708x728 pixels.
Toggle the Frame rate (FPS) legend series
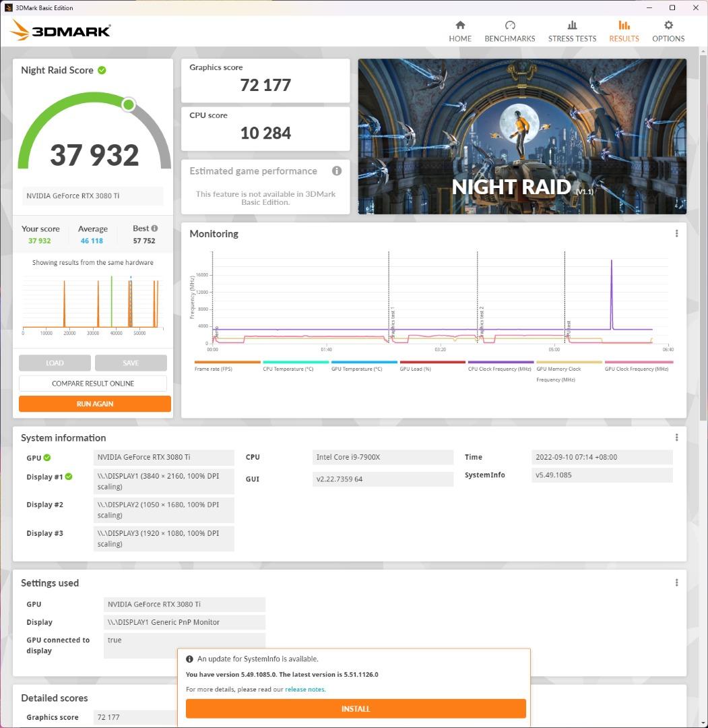click(227, 363)
